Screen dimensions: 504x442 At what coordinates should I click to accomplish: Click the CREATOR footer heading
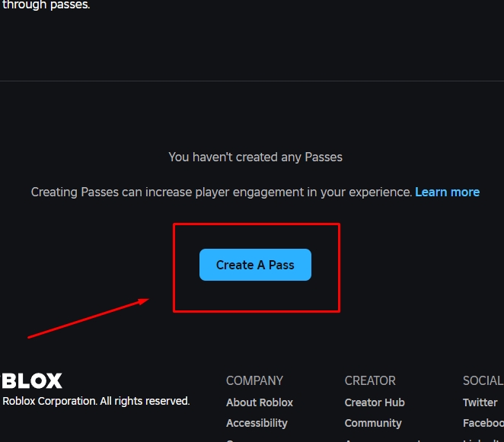(370, 380)
